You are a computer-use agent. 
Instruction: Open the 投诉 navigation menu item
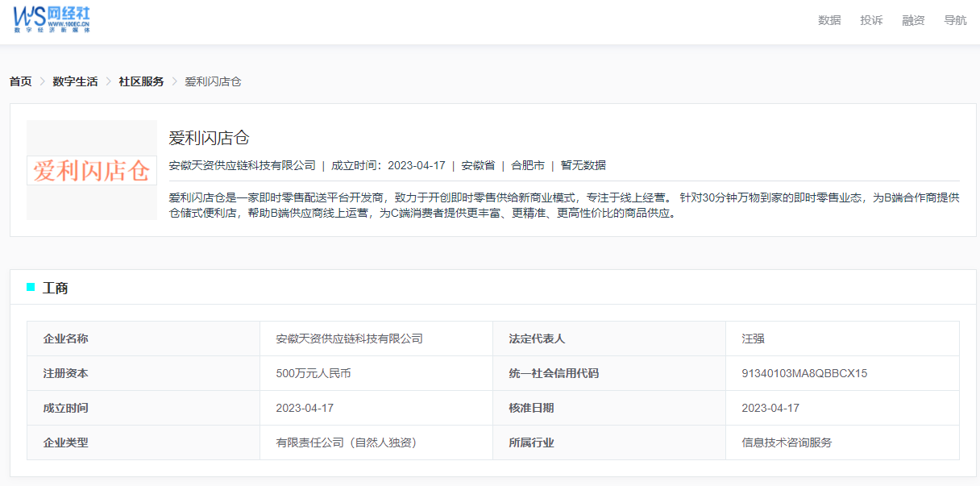(x=871, y=20)
